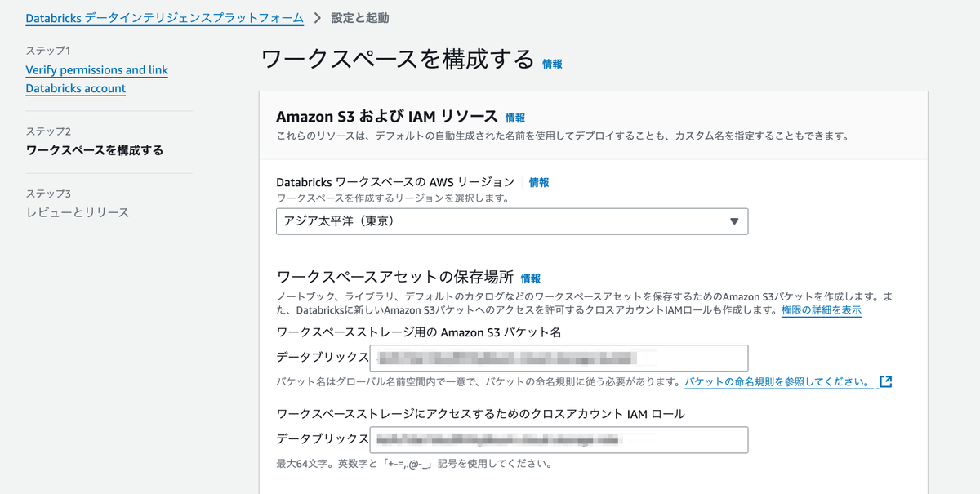The height and width of the screenshot is (494, 980).
Task: Click ステップ1 label in sidebar
Action: coord(48,51)
